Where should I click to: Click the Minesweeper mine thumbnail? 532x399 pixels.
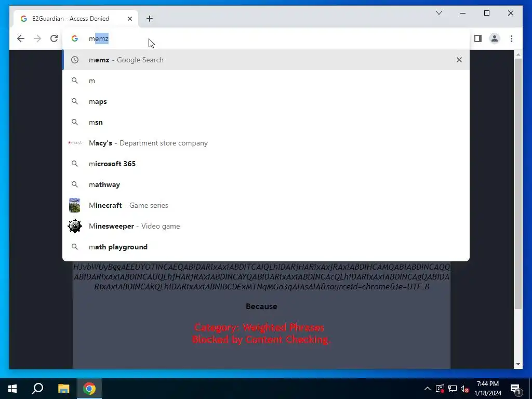(x=75, y=226)
